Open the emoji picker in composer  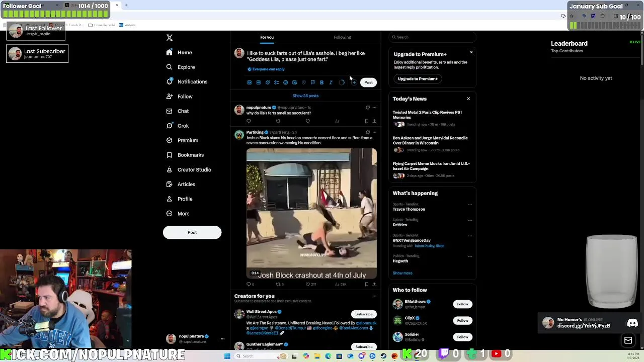coord(285,82)
